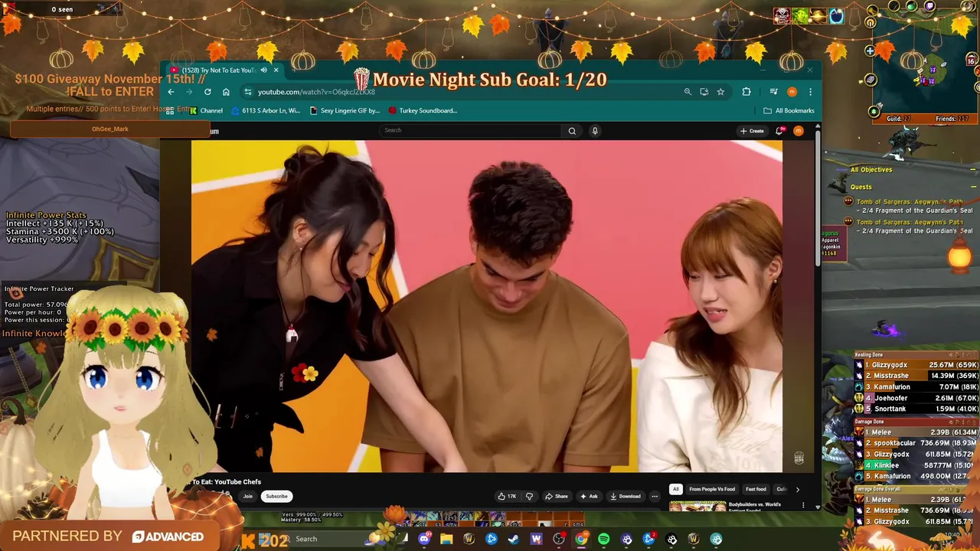Viewport: 980px width, 551px height.
Task: Go back in the Chrome browser
Action: (171, 92)
